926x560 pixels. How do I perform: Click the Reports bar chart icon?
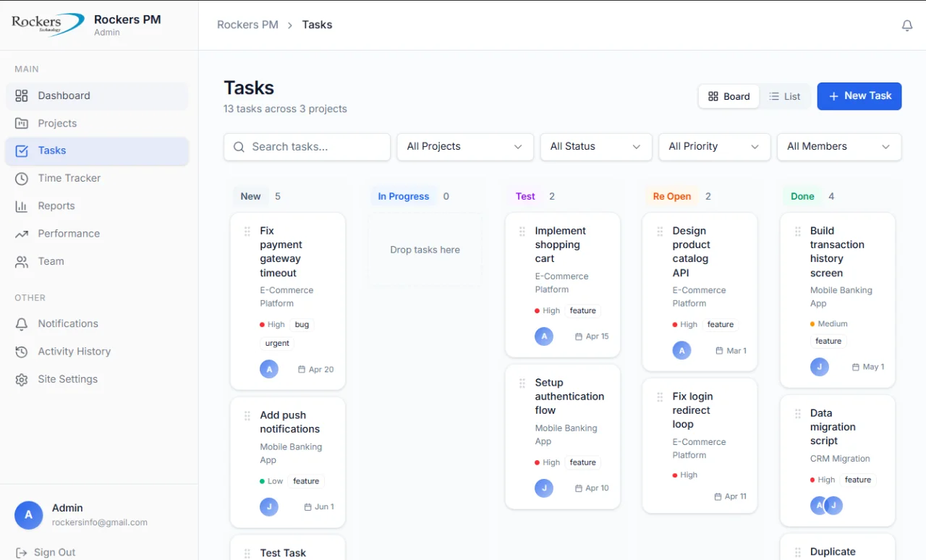coord(22,206)
